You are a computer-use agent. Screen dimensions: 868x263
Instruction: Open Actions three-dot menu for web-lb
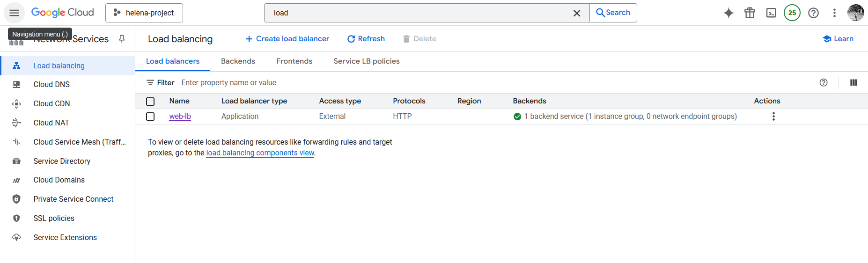click(x=773, y=117)
